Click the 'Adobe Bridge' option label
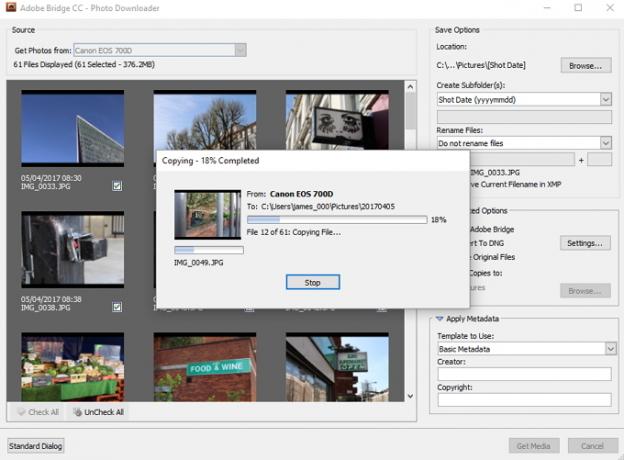This screenshot has width=624, height=460. coord(492,229)
